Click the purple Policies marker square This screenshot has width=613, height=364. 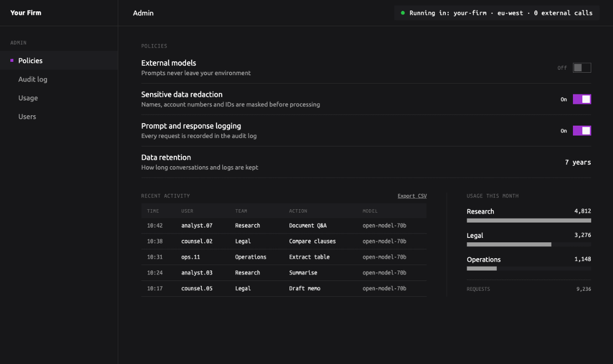(x=12, y=60)
